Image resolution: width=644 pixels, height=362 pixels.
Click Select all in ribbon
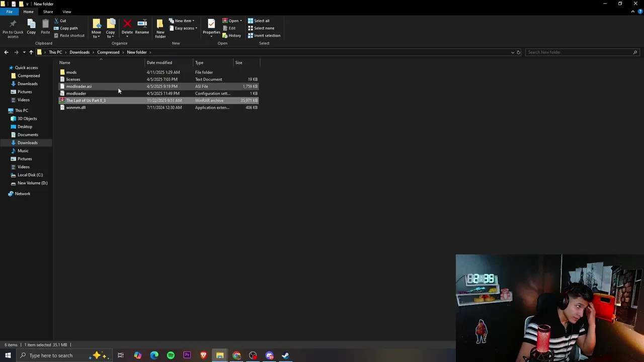click(x=259, y=21)
